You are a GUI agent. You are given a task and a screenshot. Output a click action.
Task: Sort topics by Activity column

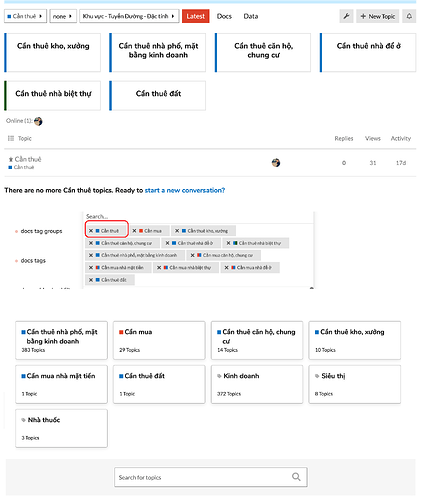(400, 138)
